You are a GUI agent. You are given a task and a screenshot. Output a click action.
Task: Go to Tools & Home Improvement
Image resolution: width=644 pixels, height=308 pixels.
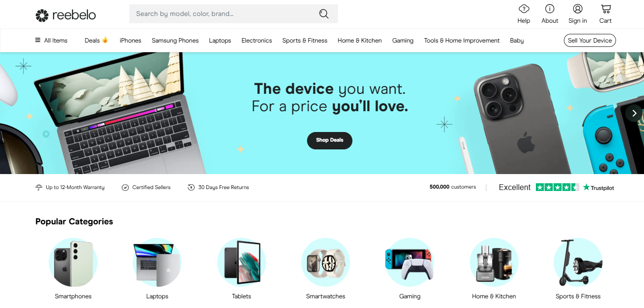pyautogui.click(x=462, y=41)
